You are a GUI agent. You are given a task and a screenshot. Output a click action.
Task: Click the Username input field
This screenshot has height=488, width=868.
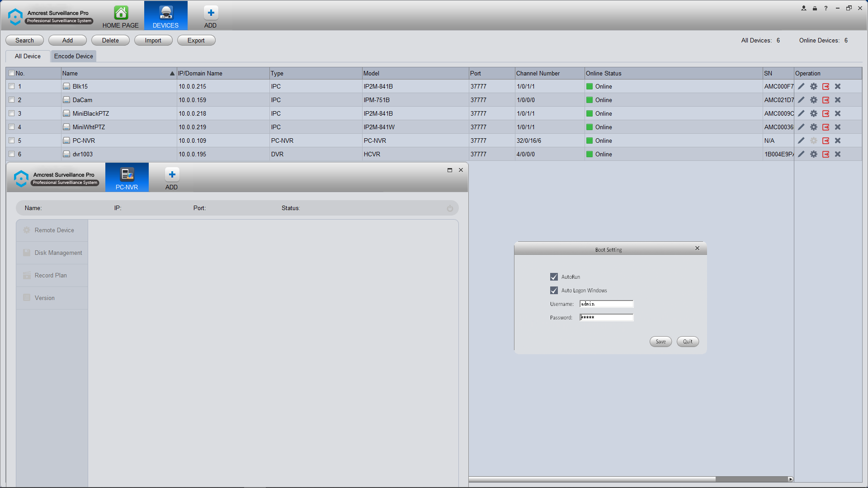coord(607,304)
